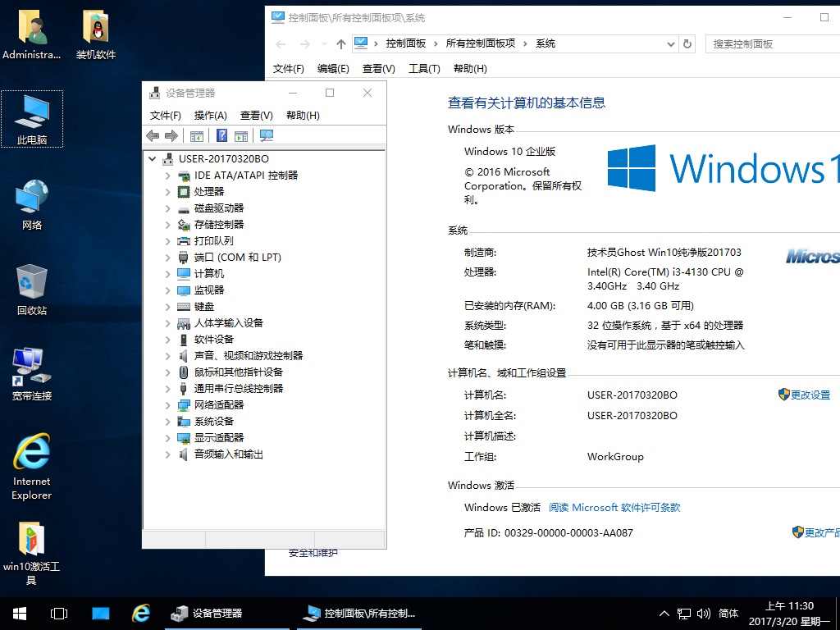Open Device Manager 查看(V) menu

[x=257, y=115]
